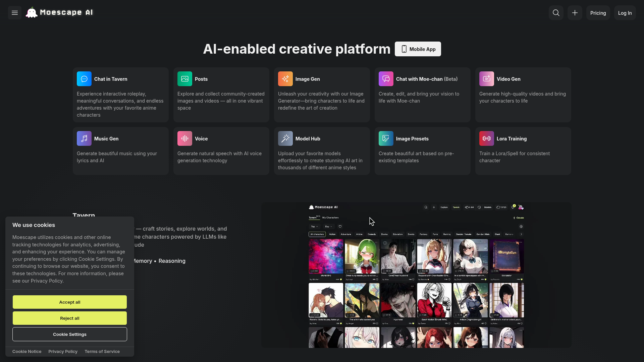Click the Image Presets icon

pos(386,138)
